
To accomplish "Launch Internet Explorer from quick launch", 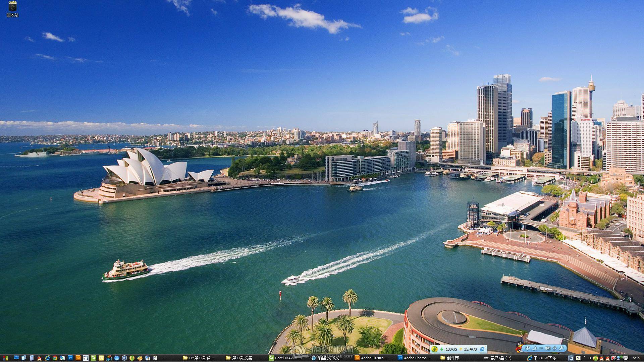I will click(47, 358).
